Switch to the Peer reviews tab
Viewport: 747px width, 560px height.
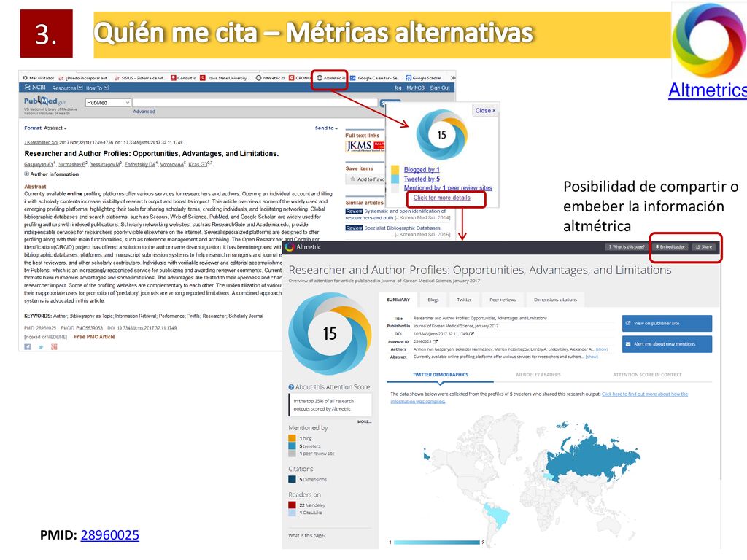coord(503,300)
